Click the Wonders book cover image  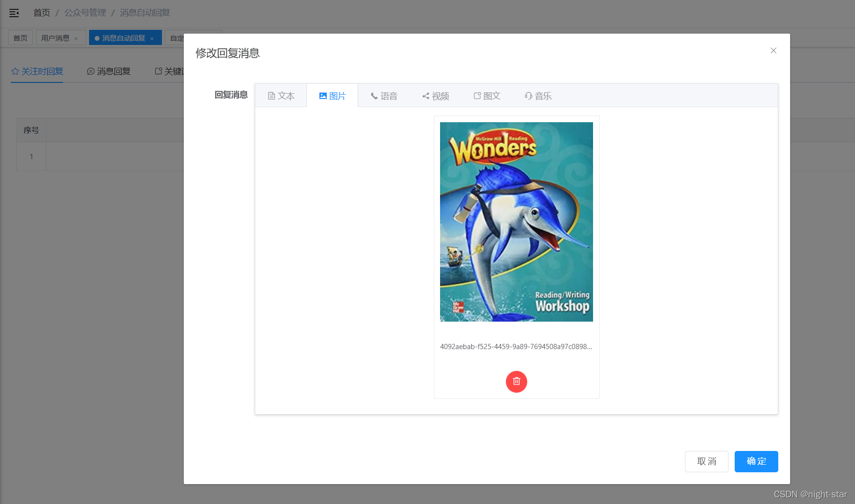(516, 222)
